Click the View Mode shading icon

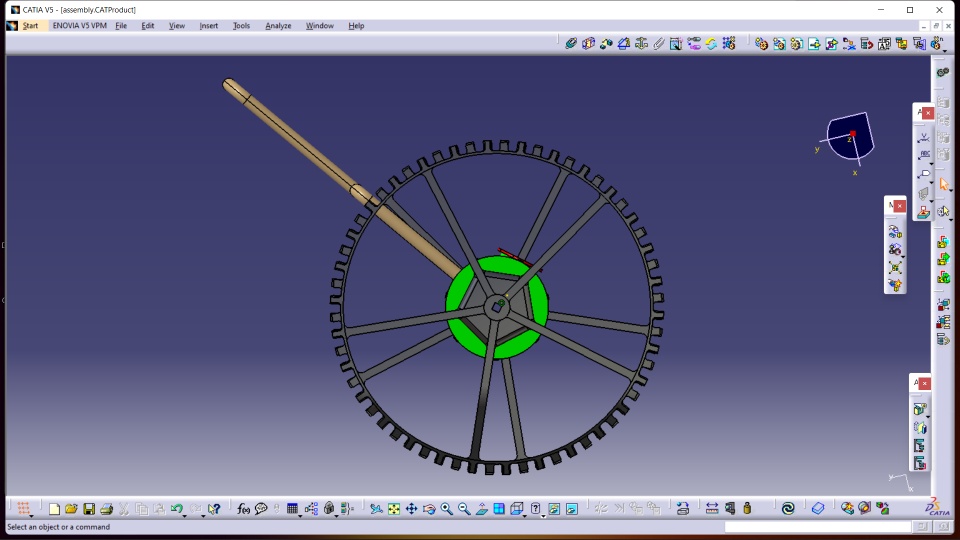point(536,509)
